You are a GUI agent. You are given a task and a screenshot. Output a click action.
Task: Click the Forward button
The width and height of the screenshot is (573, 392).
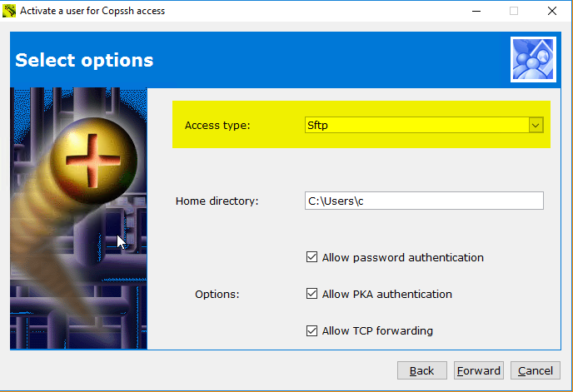click(x=479, y=370)
